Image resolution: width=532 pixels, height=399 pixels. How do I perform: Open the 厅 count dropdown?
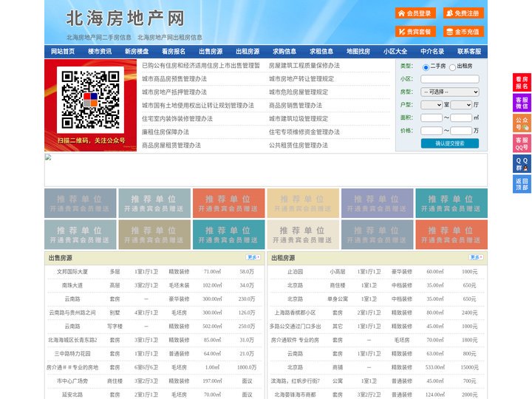[x=461, y=105]
